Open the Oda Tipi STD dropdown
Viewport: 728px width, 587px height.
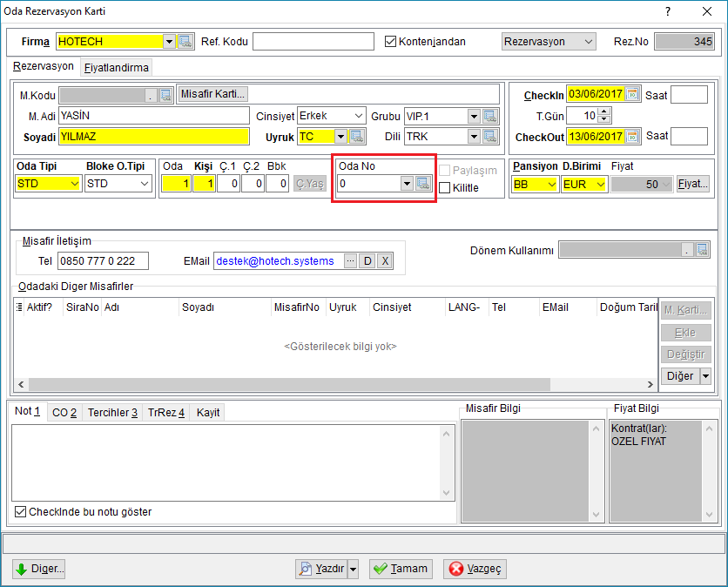75,184
